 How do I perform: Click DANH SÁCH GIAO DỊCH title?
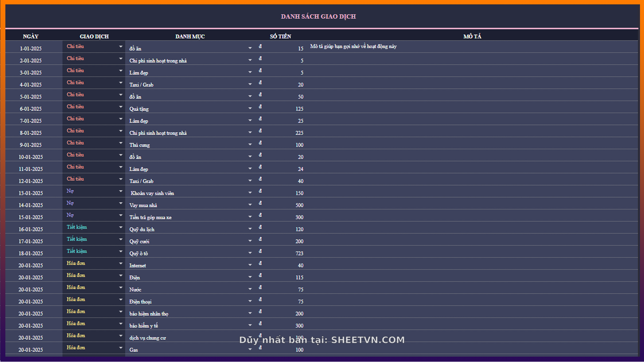pos(318,16)
